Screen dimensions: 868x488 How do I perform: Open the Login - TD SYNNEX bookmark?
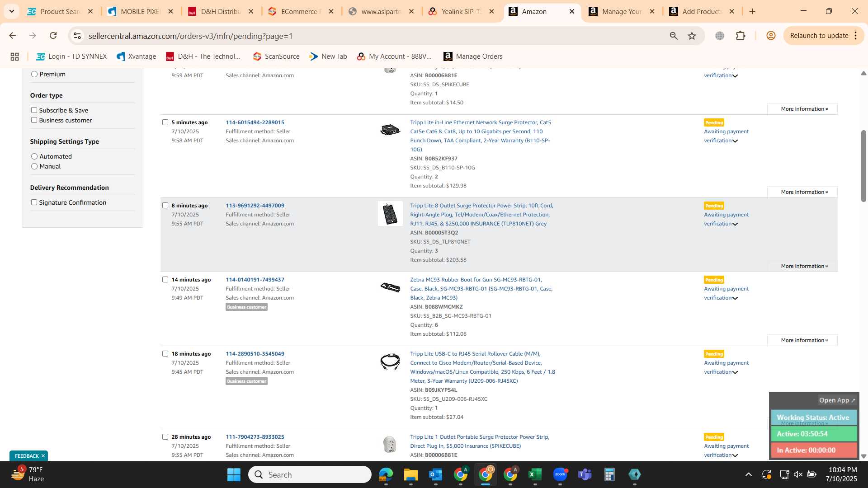[72, 56]
